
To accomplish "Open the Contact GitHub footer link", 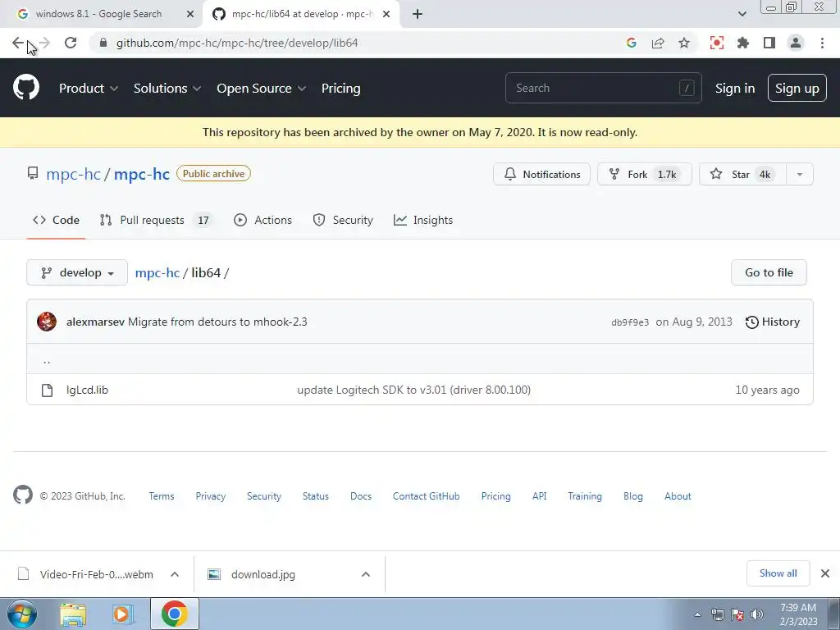I will click(x=426, y=496).
